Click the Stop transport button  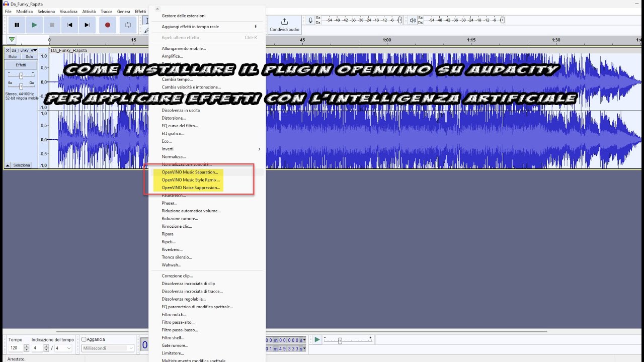click(x=52, y=25)
